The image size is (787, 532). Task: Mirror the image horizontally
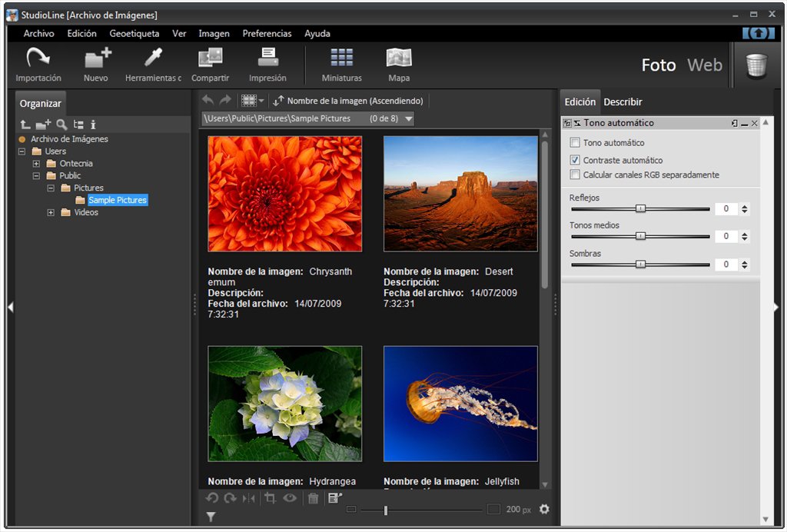pos(249,498)
